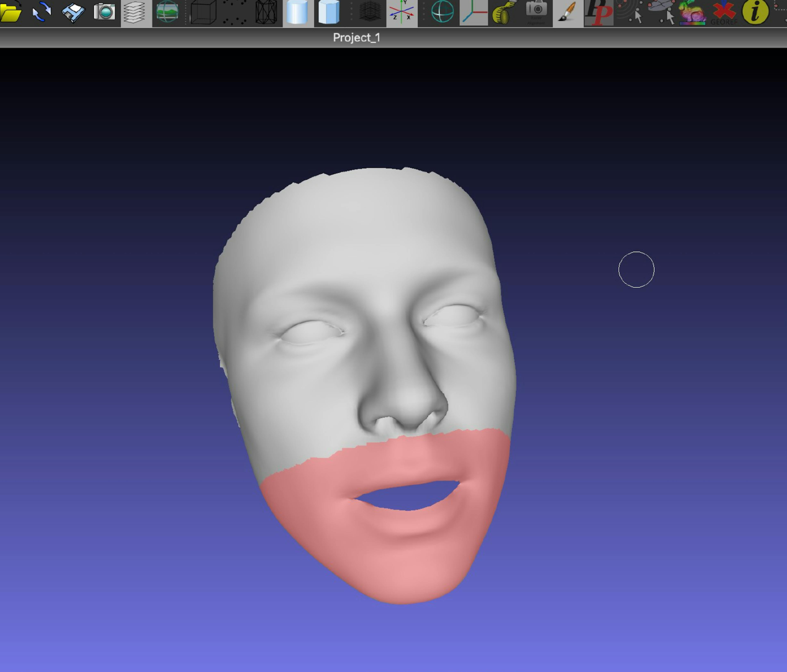Image resolution: width=787 pixels, height=672 pixels.
Task: Take a snapshot with the camera icon
Action: (x=105, y=12)
